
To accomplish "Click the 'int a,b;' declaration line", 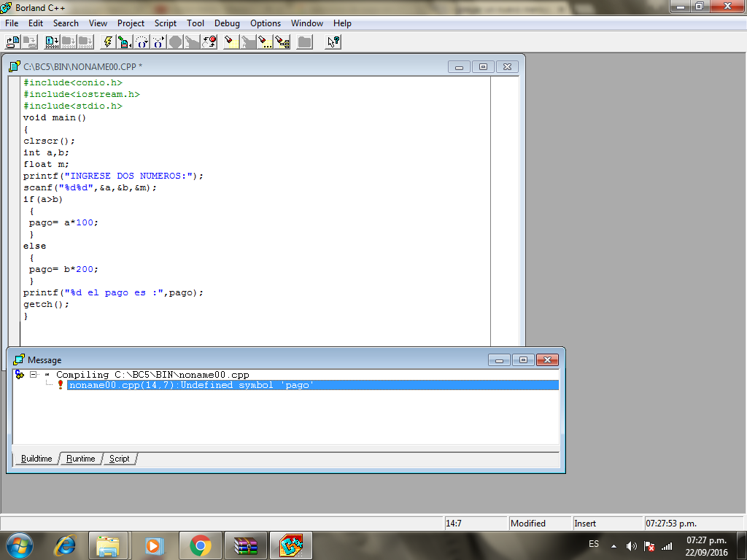I will 46,152.
